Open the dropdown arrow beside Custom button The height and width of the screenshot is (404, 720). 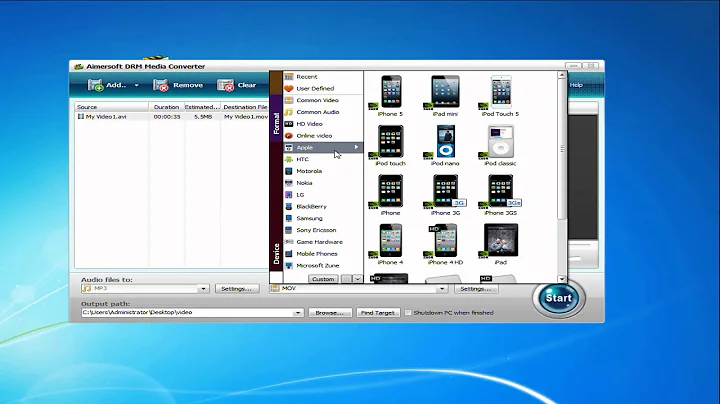(357, 279)
